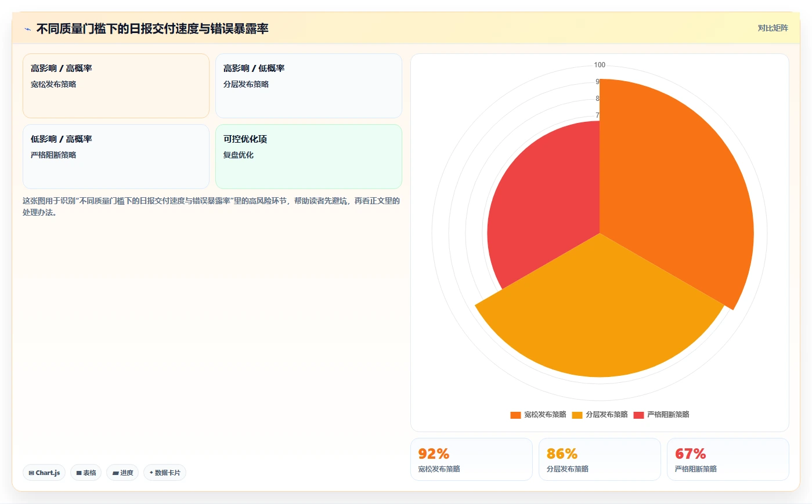Screen dimensions: 812x504
Task: Click the 进度 tag chip
Action: [122, 473]
